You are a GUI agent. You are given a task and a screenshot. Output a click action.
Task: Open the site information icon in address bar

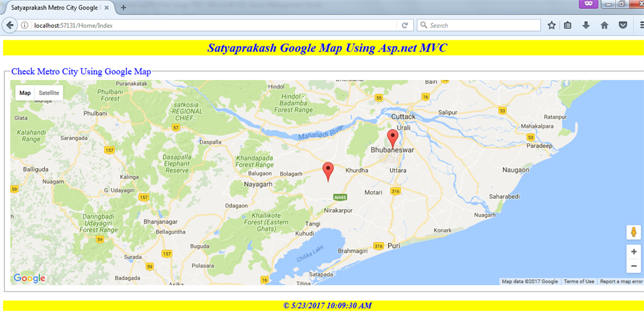(25, 26)
